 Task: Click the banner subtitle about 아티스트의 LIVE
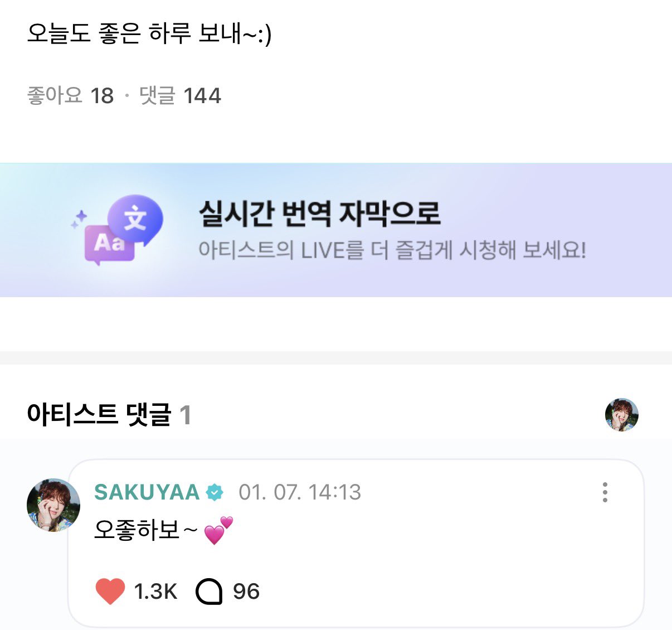pos(392,251)
